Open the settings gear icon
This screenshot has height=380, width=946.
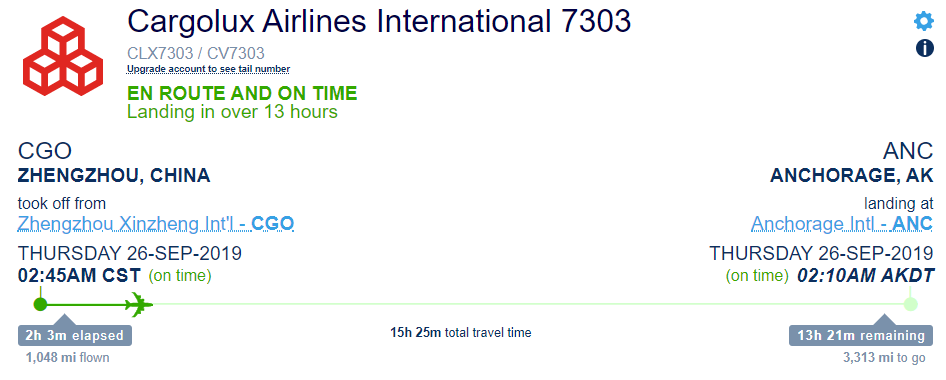924,21
